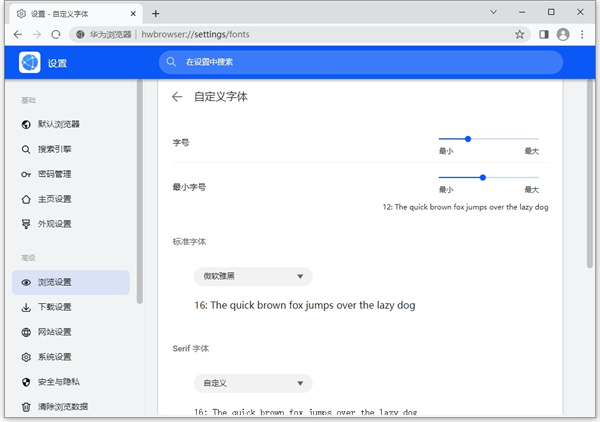Click the download icon beside 下载设置
Screen dimensions: 600x422
[x=26, y=308]
